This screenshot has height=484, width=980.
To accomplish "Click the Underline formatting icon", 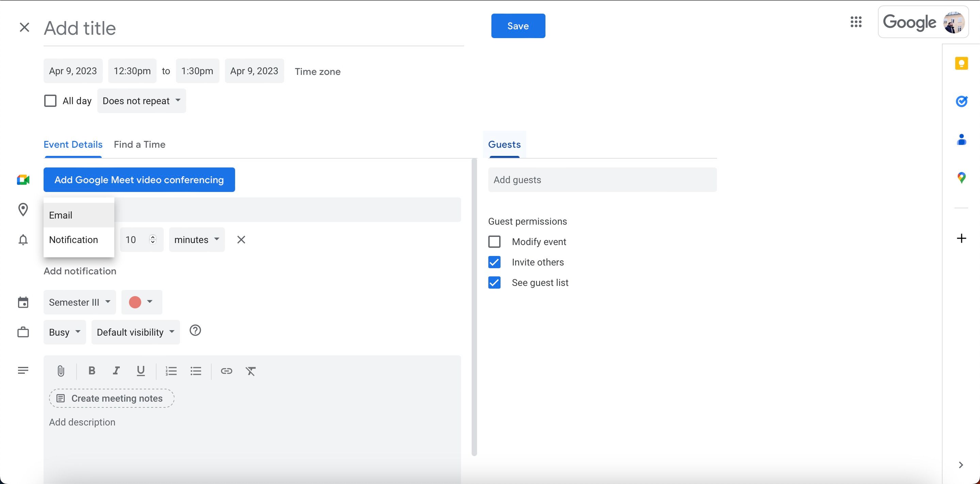I will [140, 371].
